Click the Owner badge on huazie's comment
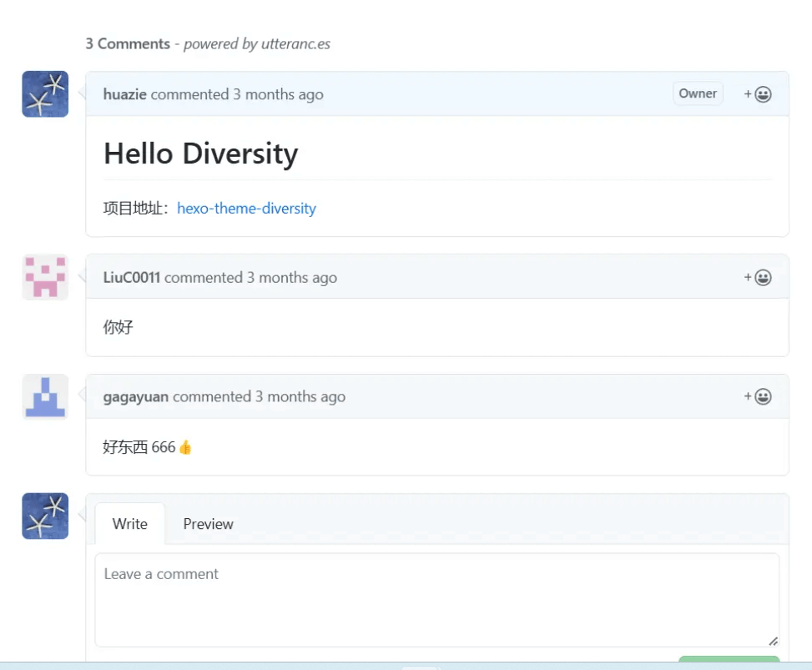 [x=698, y=93]
